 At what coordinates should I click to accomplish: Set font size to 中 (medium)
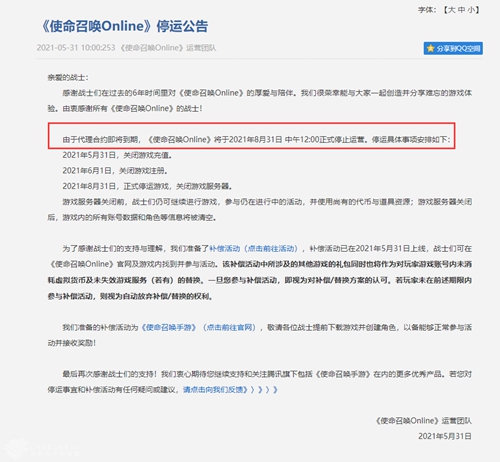click(x=461, y=10)
